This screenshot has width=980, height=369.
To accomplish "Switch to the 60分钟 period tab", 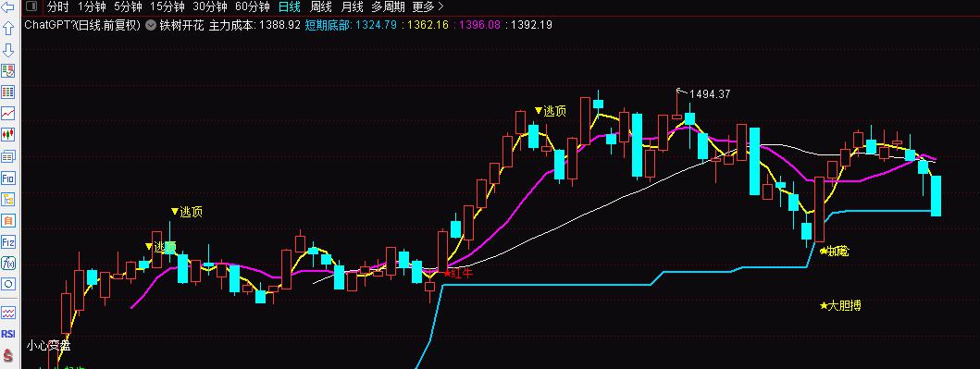I will click(x=253, y=6).
